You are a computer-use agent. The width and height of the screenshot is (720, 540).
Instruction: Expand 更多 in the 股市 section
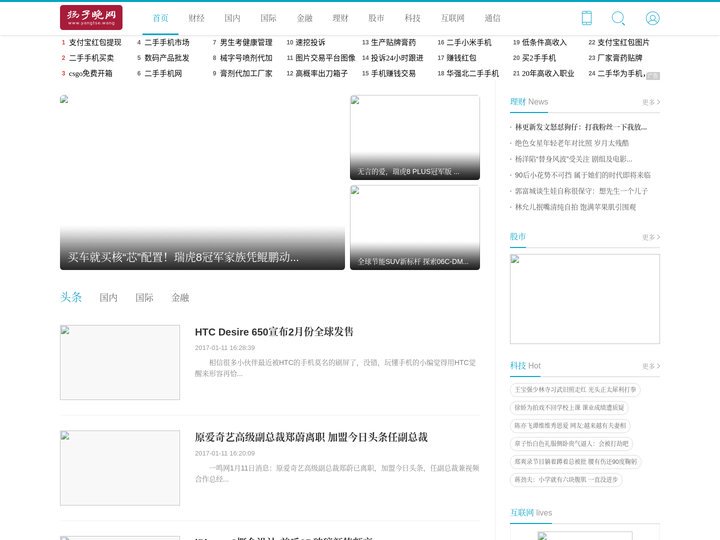coord(651,237)
